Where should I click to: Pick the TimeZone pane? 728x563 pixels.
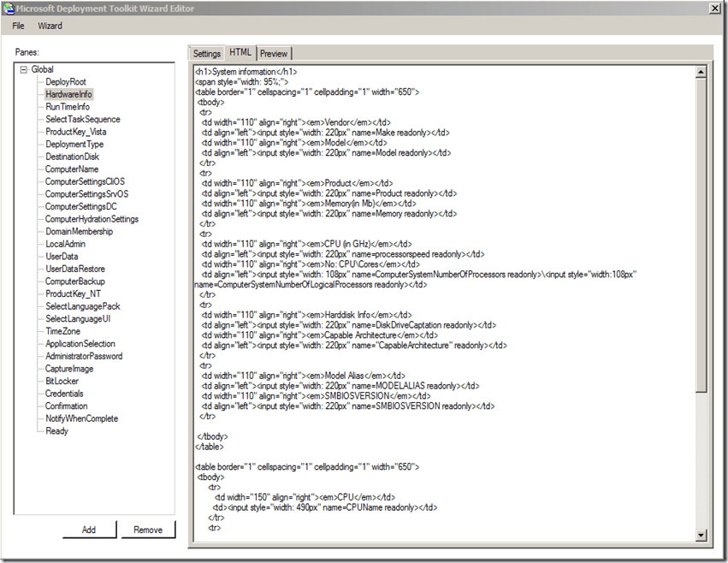point(63,331)
